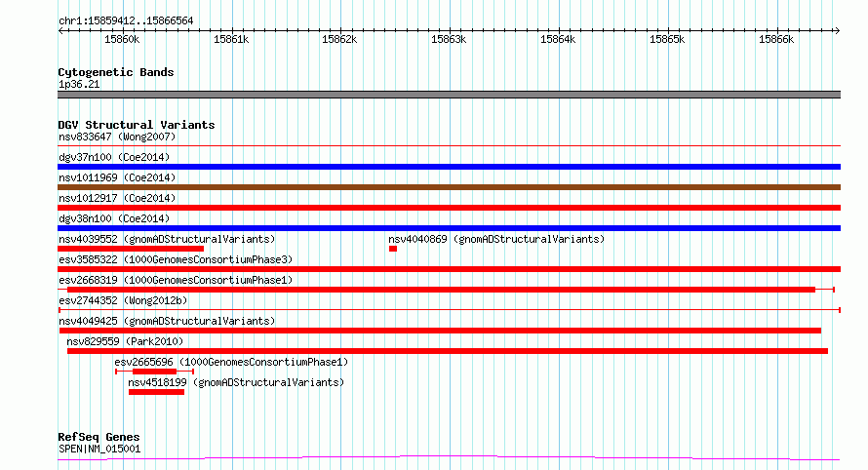Click esv2665696 1000Genomes Phase1 label
868x470 pixels.
(231, 362)
